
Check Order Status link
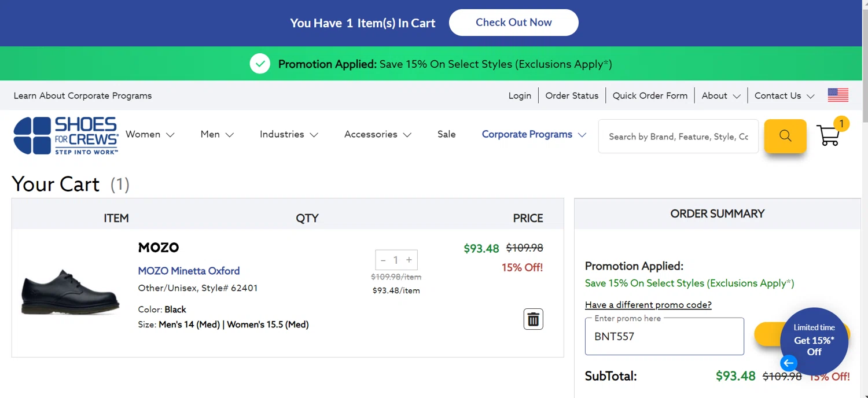click(572, 95)
